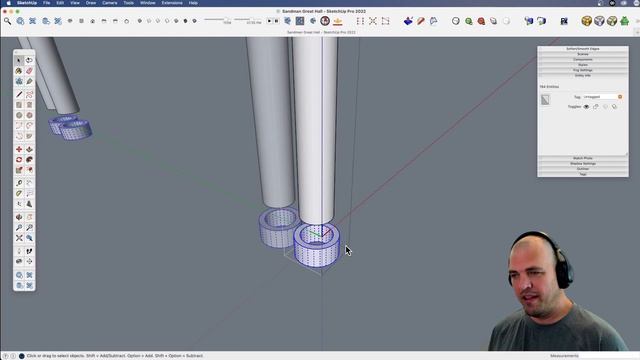Toggle receive shadows in Entity Info
Viewport: 640px width, 360px height.
pyautogui.click(x=605, y=107)
